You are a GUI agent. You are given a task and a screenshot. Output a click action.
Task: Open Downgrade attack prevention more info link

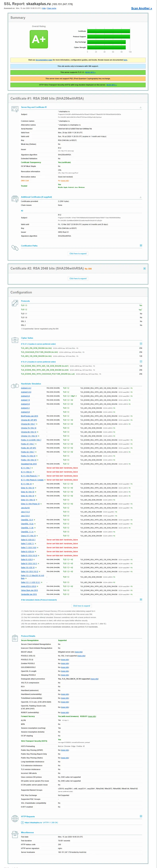pyautogui.click(x=95, y=679)
